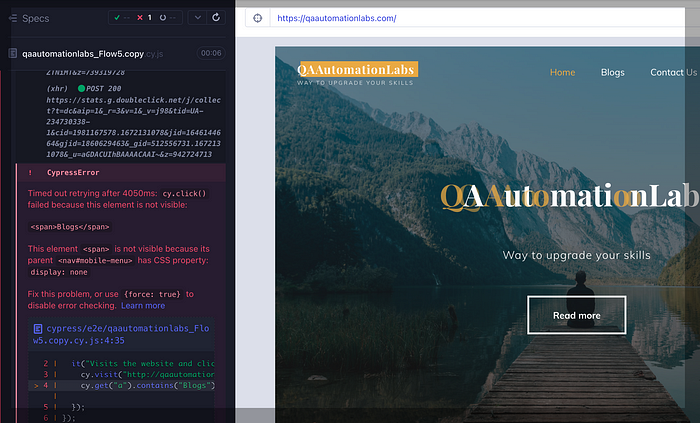Viewport: 700px width, 423px height.
Task: Click the selector playground crosshair icon
Action: [258, 18]
